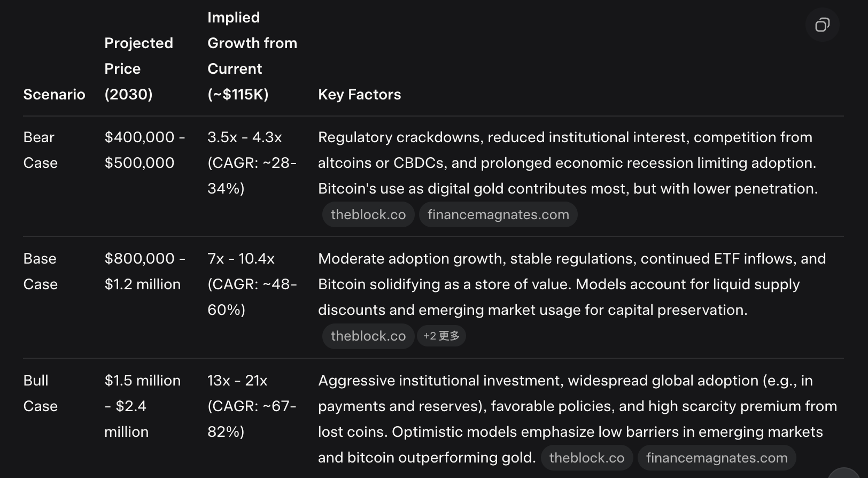Click the 13x - 21x growth cell
Viewport: 868px width, 478px height.
pyautogui.click(x=252, y=406)
